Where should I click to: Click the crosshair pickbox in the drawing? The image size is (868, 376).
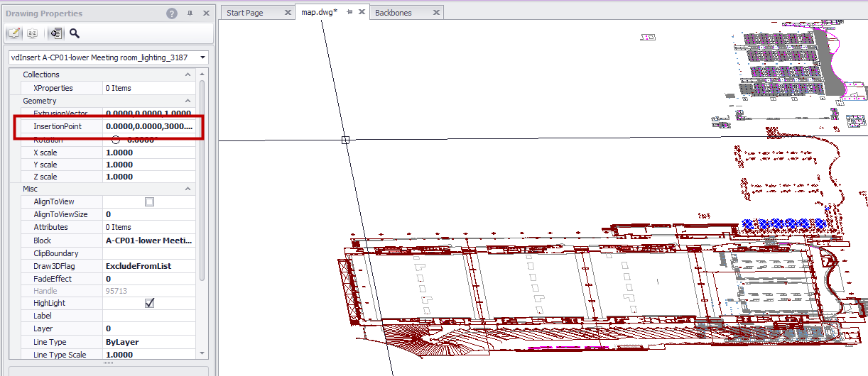(x=346, y=140)
